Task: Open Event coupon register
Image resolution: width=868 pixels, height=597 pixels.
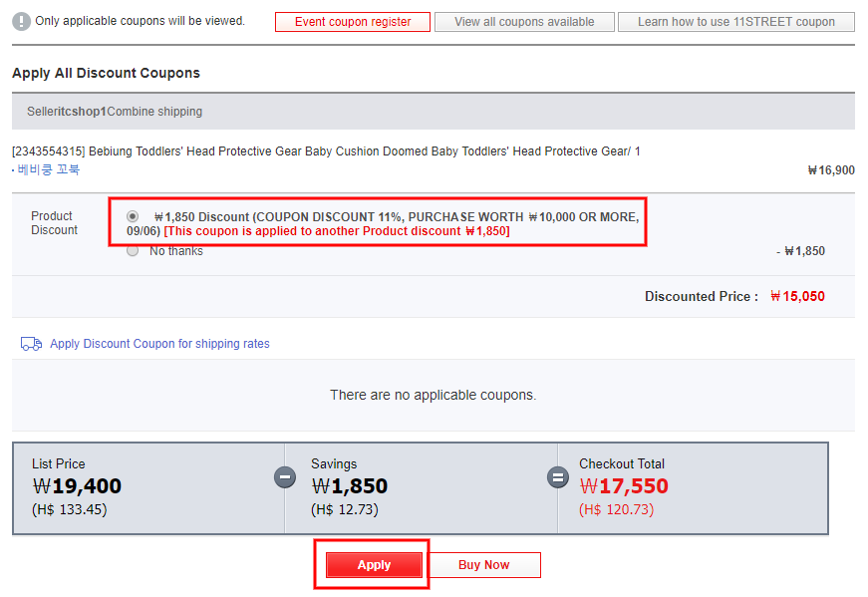Action: click(353, 22)
